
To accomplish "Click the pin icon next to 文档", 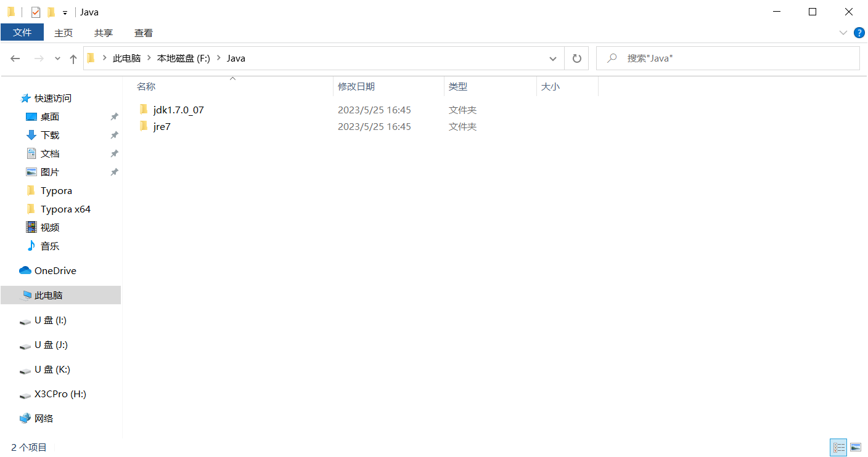I will click(114, 153).
